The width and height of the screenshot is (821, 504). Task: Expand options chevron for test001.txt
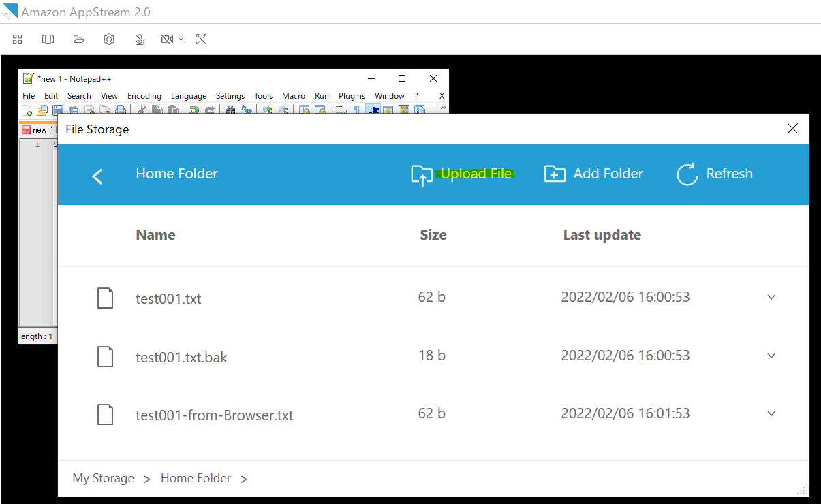click(771, 297)
